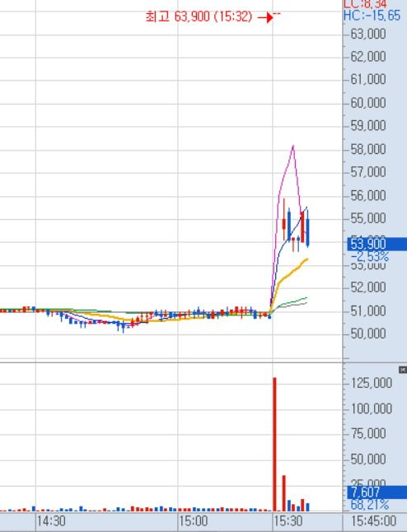Select the magenta moving average line peak

(293, 147)
